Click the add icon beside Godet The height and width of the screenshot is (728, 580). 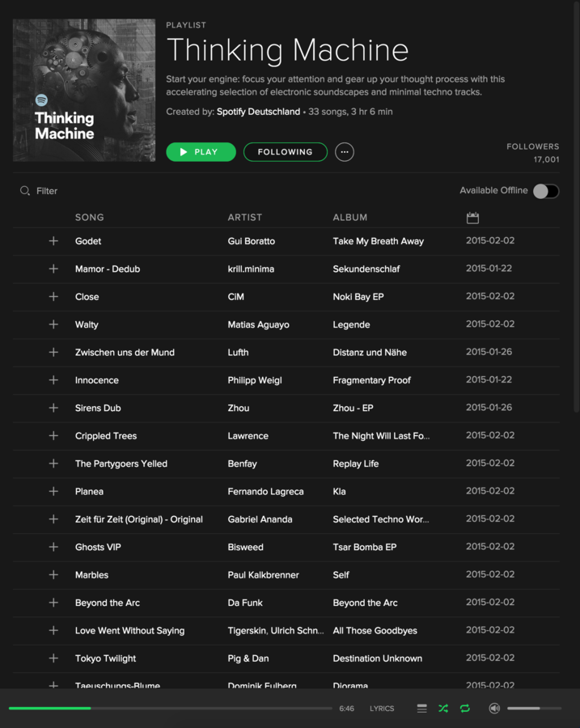pyautogui.click(x=53, y=241)
